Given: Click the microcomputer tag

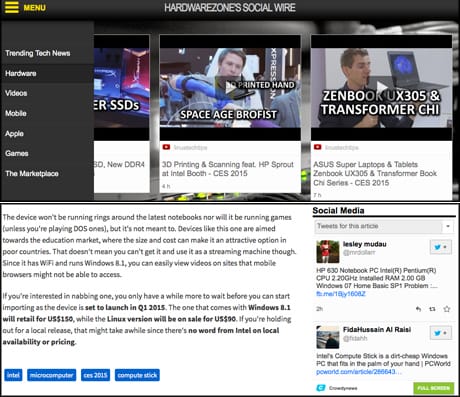Looking at the screenshot, I should [52, 375].
